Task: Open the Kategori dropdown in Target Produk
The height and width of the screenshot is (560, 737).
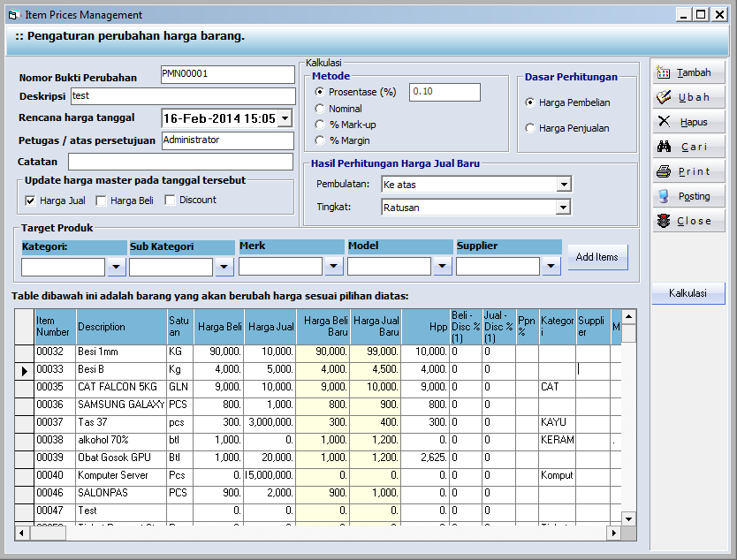Action: (x=115, y=265)
